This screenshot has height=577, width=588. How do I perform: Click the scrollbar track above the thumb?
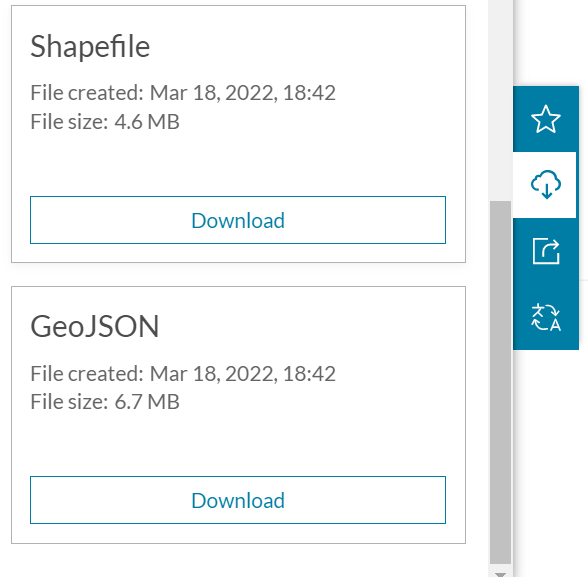coord(500,100)
